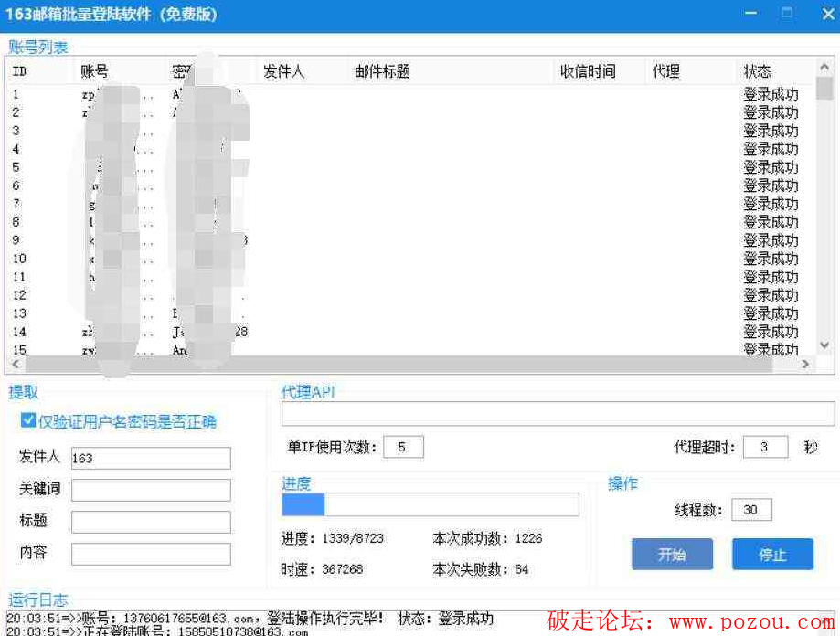The width and height of the screenshot is (840, 636).
Task: Focus the 关键词 input field
Action: coord(151,490)
